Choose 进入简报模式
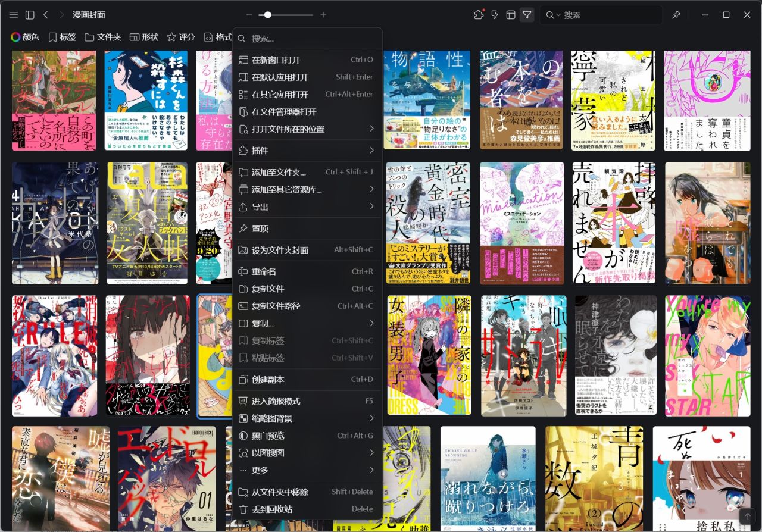Screen dimensions: 762x532 pyautogui.click(x=307, y=401)
